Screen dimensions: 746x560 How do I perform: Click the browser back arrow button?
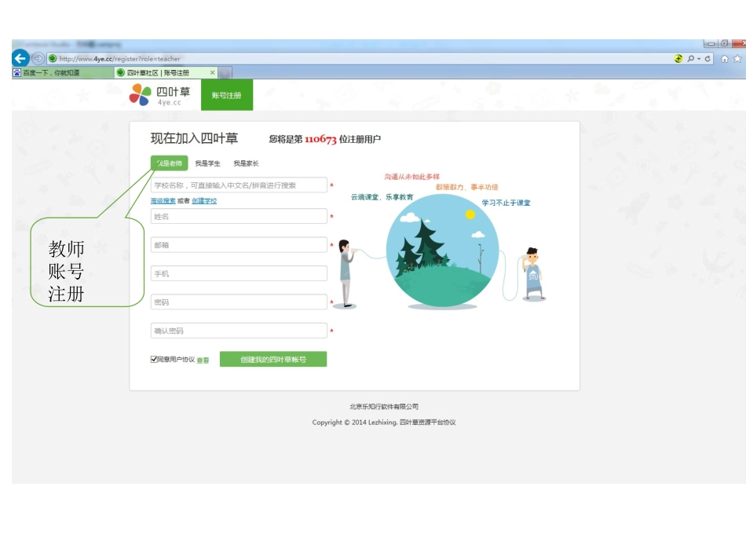coord(20,59)
